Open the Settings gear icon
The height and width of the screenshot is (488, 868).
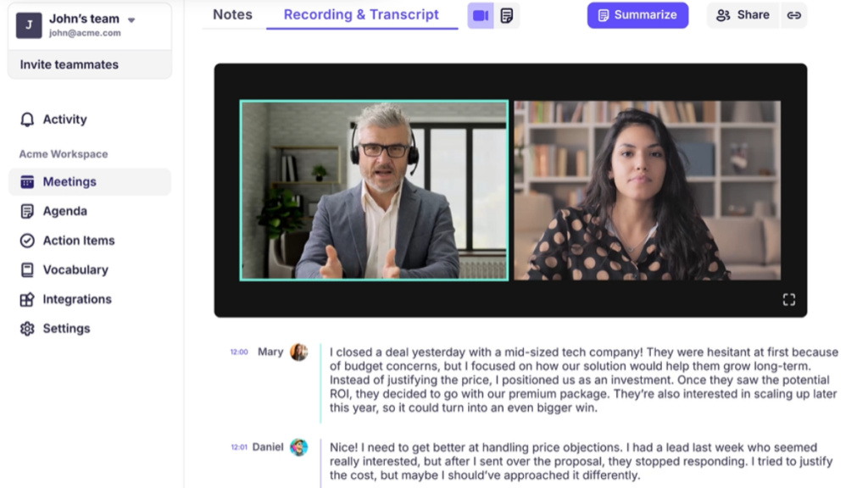click(x=26, y=329)
